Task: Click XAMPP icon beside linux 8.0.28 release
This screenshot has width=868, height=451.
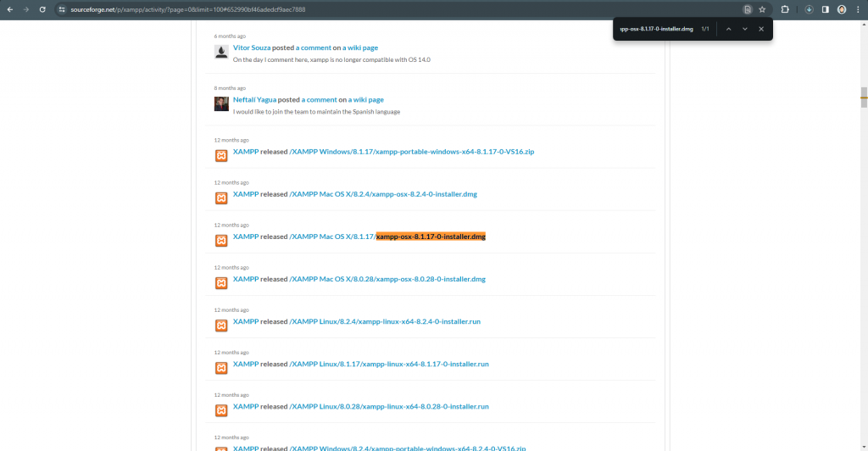Action: coord(221,410)
